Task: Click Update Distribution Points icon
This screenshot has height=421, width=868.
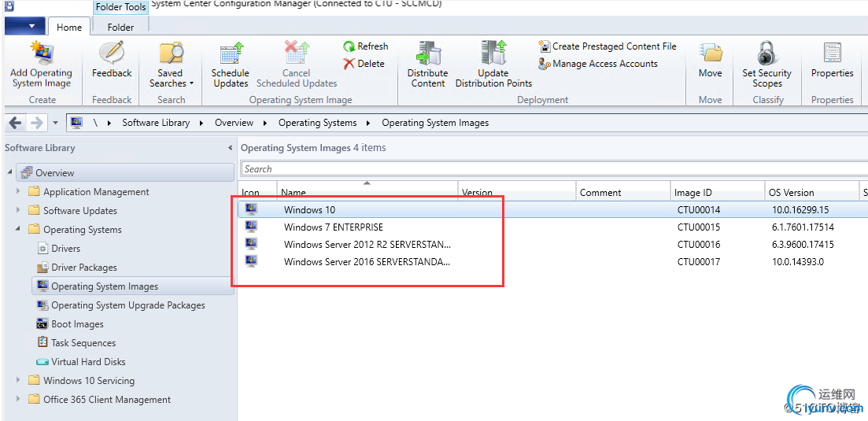Action: pyautogui.click(x=493, y=53)
